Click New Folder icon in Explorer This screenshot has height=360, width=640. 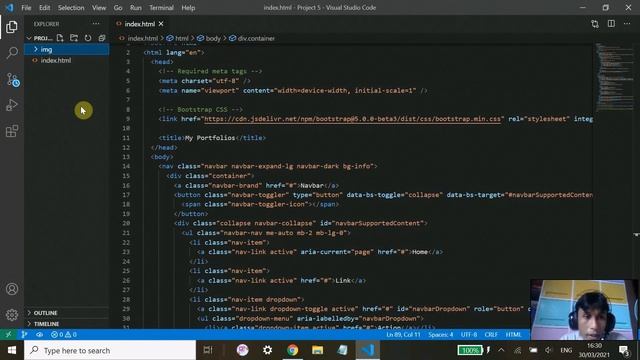[x=74, y=38]
